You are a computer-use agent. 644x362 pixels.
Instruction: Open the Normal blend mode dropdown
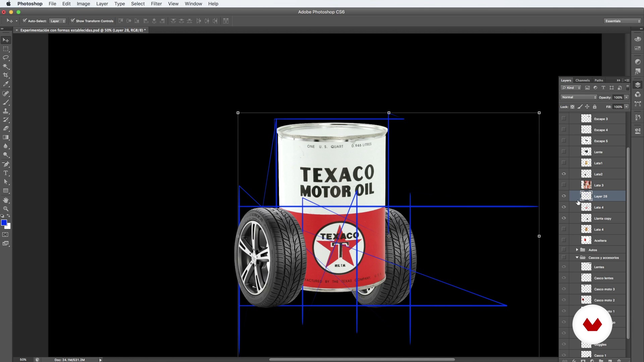579,97
